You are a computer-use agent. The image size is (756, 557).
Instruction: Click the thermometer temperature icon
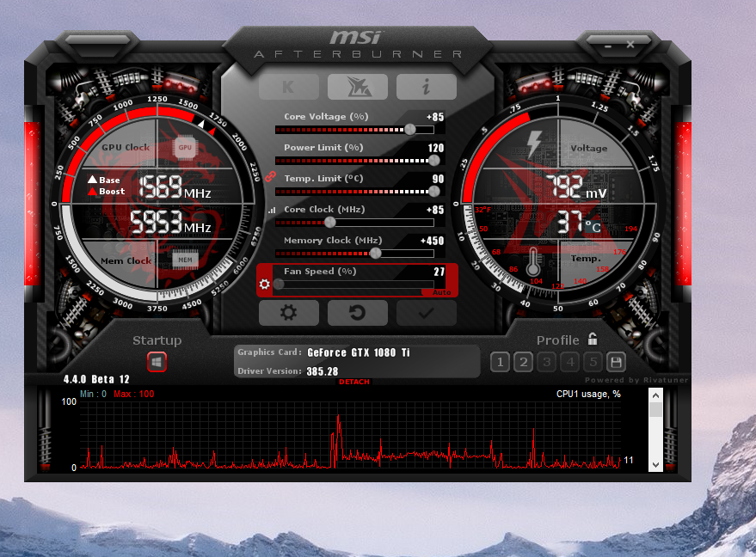tap(532, 261)
